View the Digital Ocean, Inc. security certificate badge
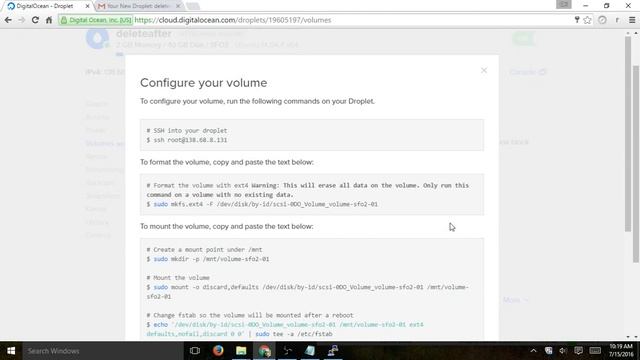The height and width of the screenshot is (360, 640). [x=96, y=20]
